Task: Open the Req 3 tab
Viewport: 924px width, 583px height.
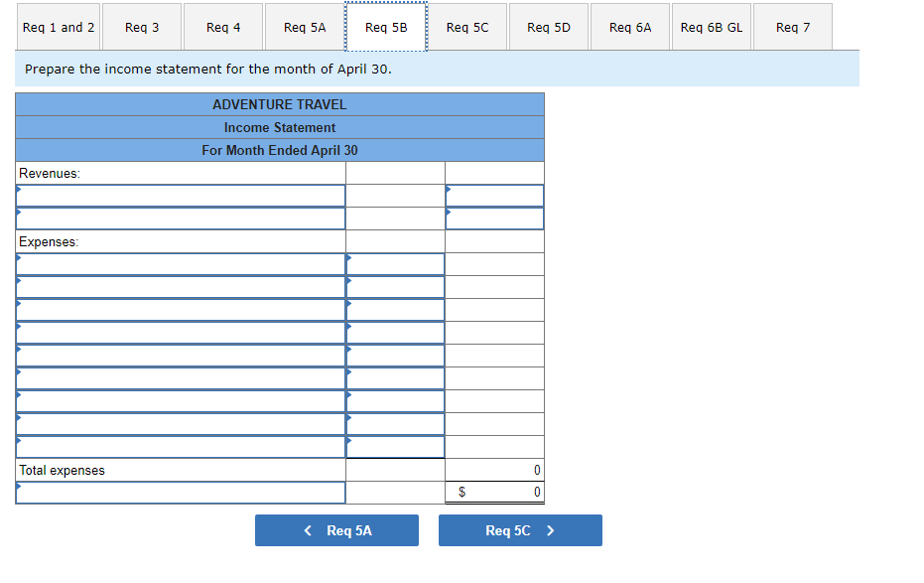Action: (x=141, y=27)
